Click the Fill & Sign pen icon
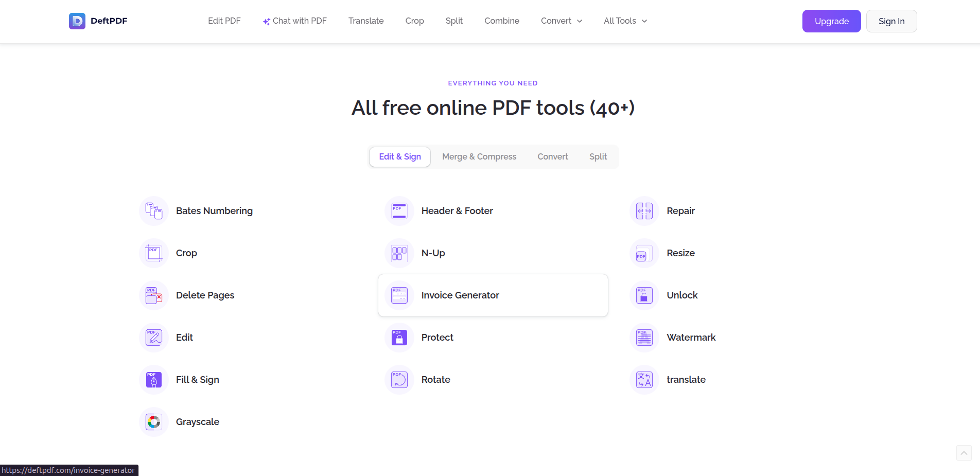Screen dimensions: 980x476 [x=153, y=379]
